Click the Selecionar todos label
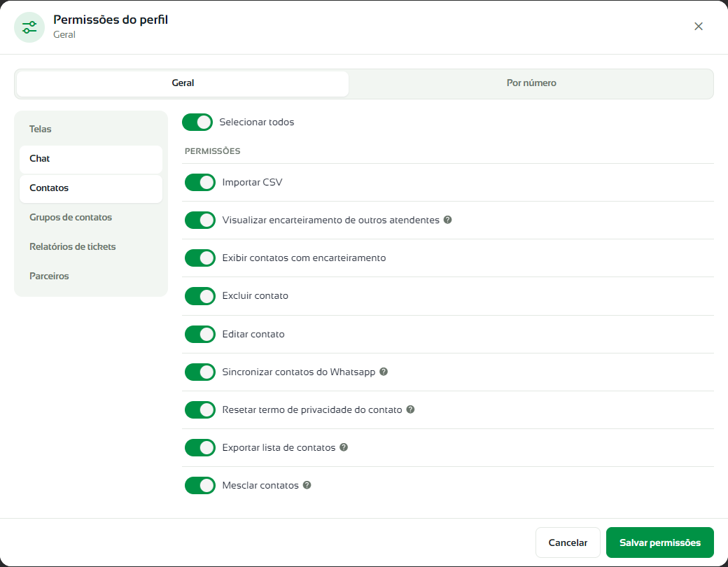Viewport: 728px width, 567px height. 257,122
